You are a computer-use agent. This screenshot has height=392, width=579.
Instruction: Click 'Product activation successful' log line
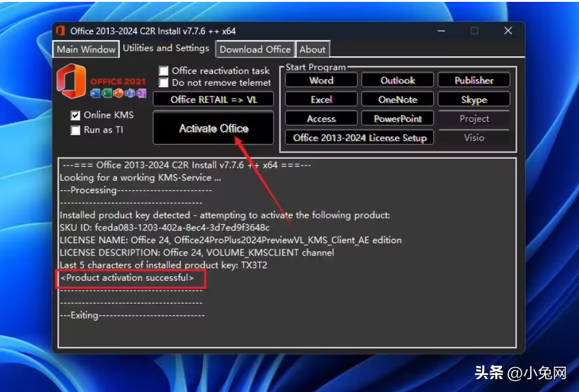coord(127,278)
